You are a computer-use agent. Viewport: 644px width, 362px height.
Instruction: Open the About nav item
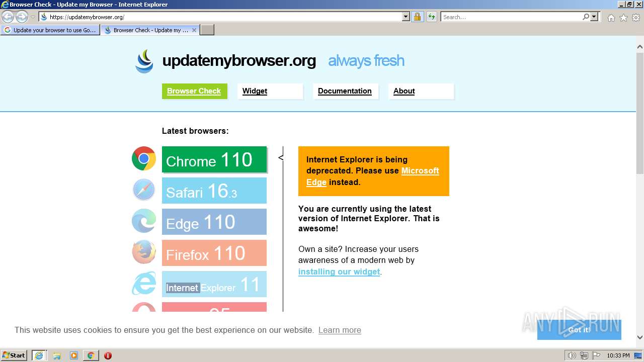(421, 91)
